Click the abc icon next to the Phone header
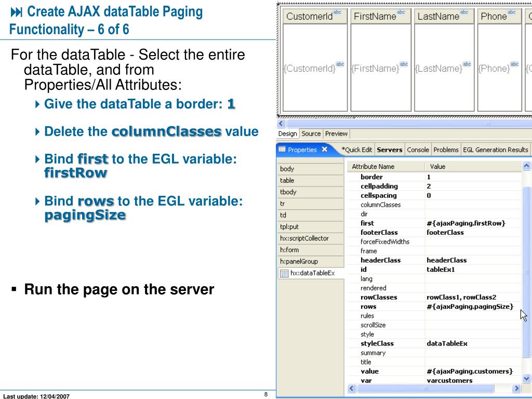The height and width of the screenshot is (399, 532). pos(512,11)
